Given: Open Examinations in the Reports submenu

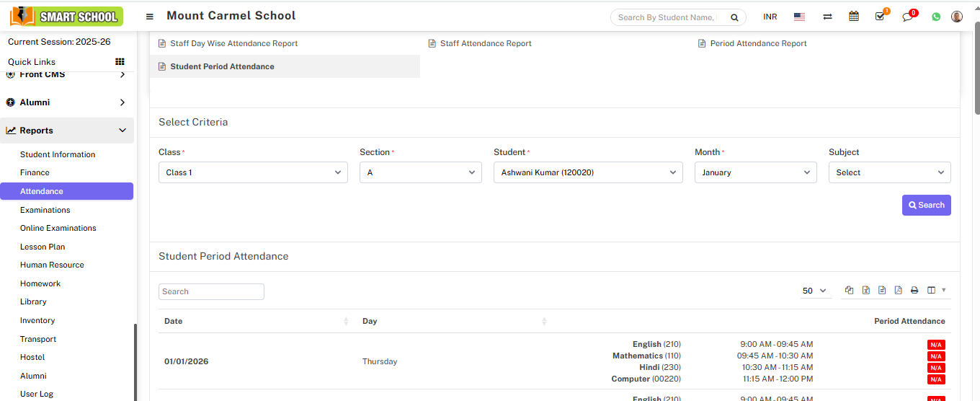Looking at the screenshot, I should tap(45, 210).
